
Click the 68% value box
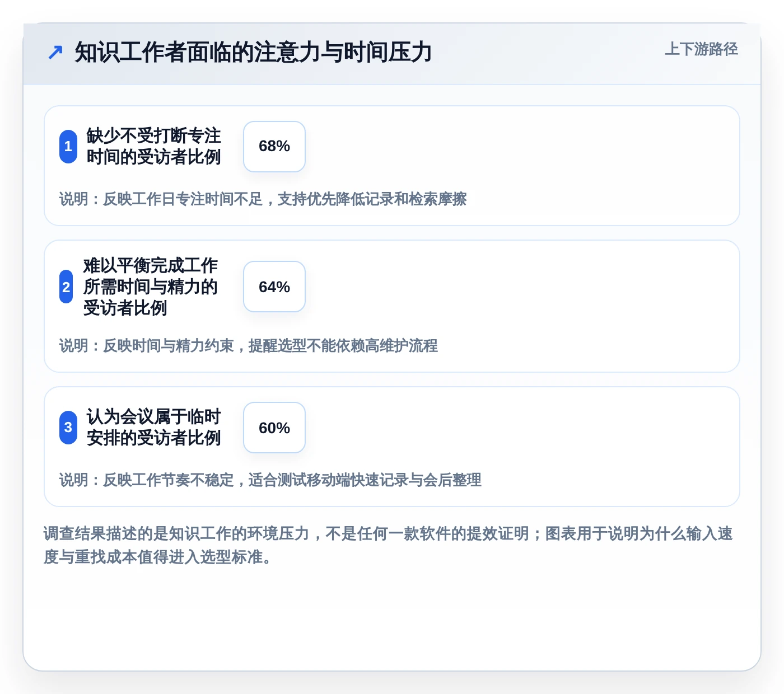[274, 147]
